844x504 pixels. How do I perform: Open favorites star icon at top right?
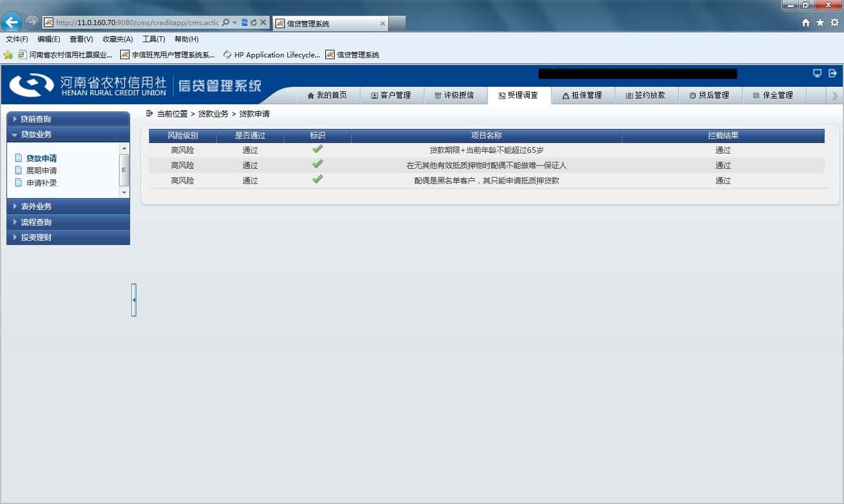point(820,22)
